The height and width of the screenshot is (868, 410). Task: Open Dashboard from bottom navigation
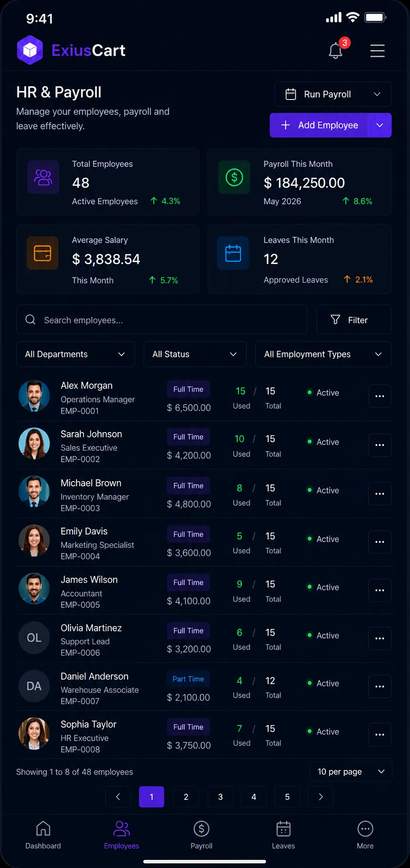point(43,835)
